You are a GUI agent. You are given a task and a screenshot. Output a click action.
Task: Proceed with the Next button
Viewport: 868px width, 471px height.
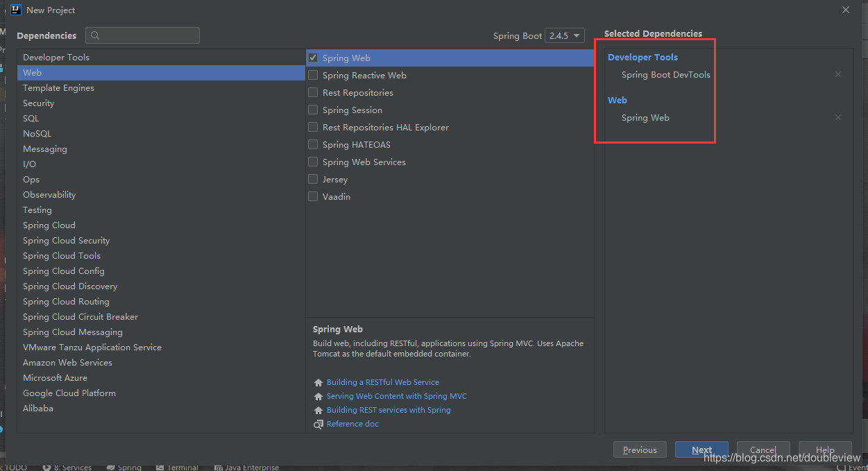coord(701,449)
